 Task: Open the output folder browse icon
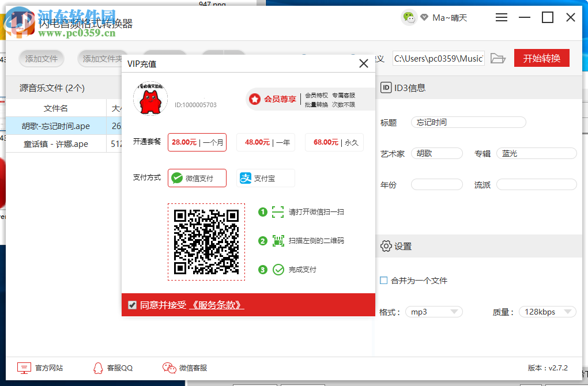498,58
